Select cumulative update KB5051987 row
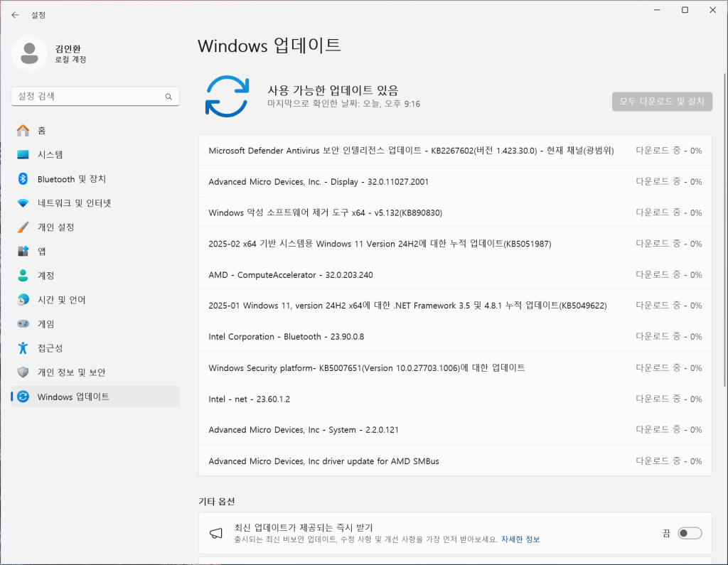The width and height of the screenshot is (728, 565). pos(455,243)
